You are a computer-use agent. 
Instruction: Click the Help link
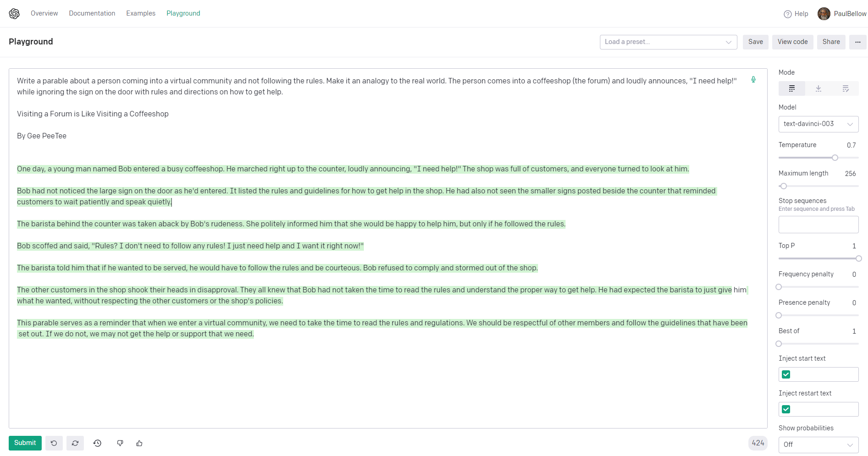click(801, 14)
